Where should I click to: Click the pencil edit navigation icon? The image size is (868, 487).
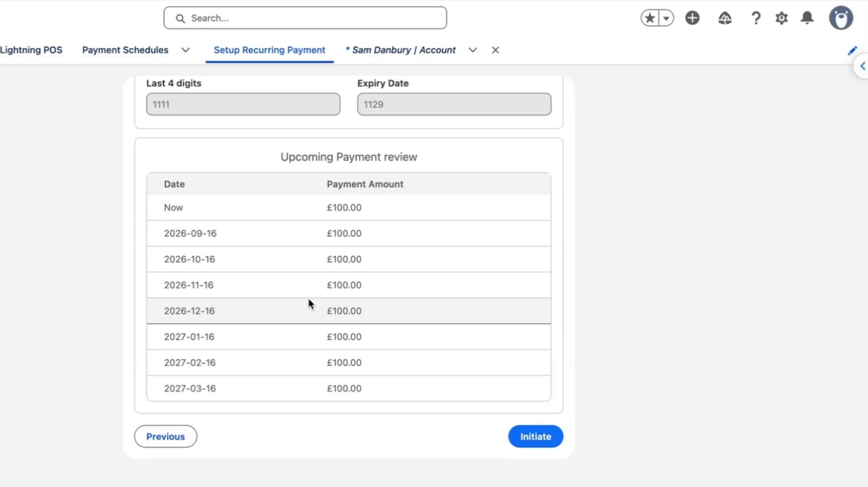click(852, 51)
